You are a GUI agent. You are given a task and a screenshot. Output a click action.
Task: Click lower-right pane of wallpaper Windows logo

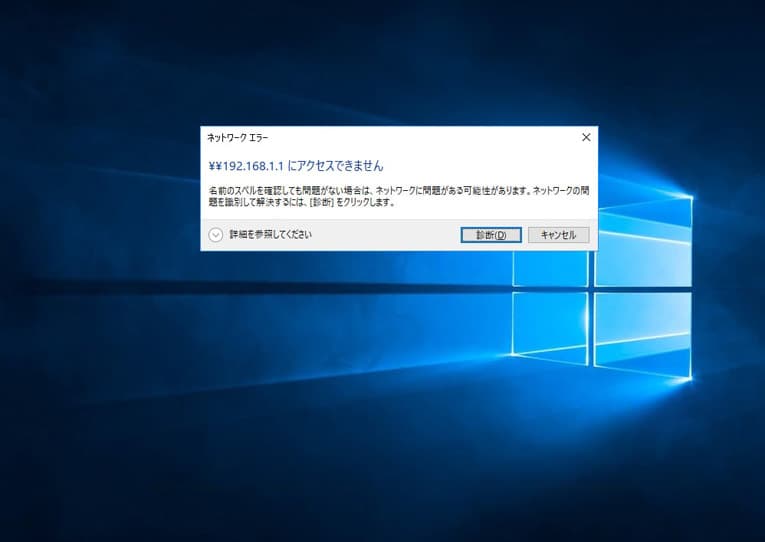click(642, 333)
